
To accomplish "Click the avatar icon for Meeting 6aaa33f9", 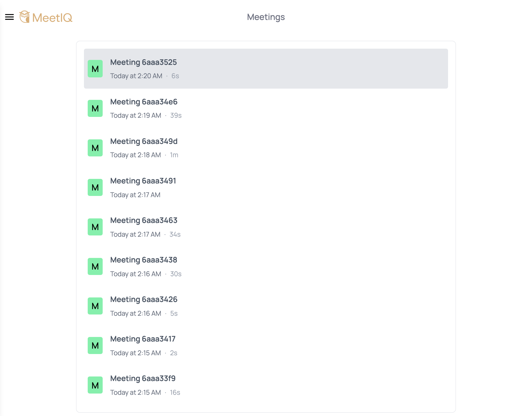I will click(95, 385).
